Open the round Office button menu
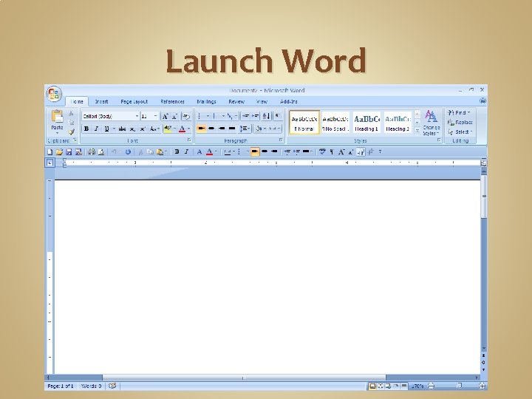Viewport: 532px width, 399px height. pos(54,94)
